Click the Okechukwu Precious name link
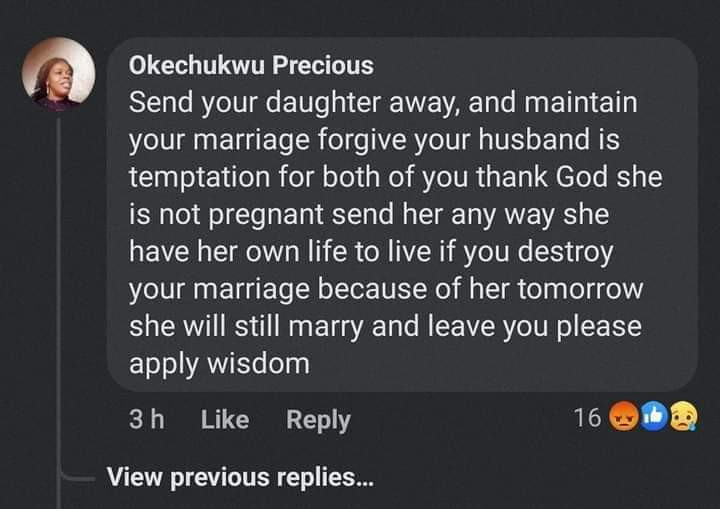 tap(251, 66)
